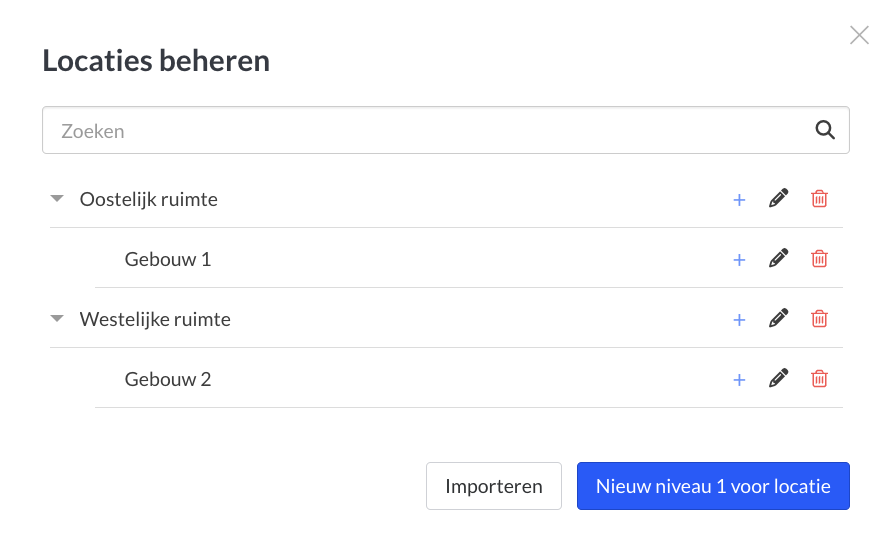The width and height of the screenshot is (892, 544).
Task: Close the Locaties beheren dialog
Action: pyautogui.click(x=859, y=35)
